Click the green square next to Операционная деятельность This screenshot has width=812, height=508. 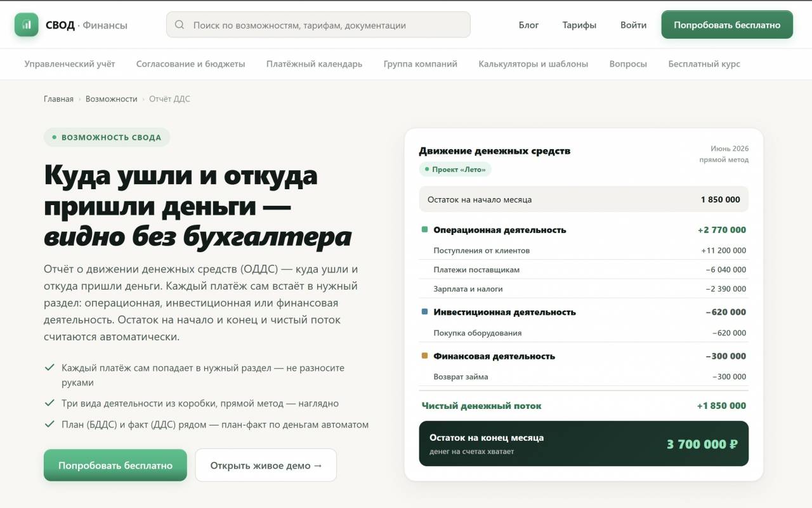[x=425, y=229]
